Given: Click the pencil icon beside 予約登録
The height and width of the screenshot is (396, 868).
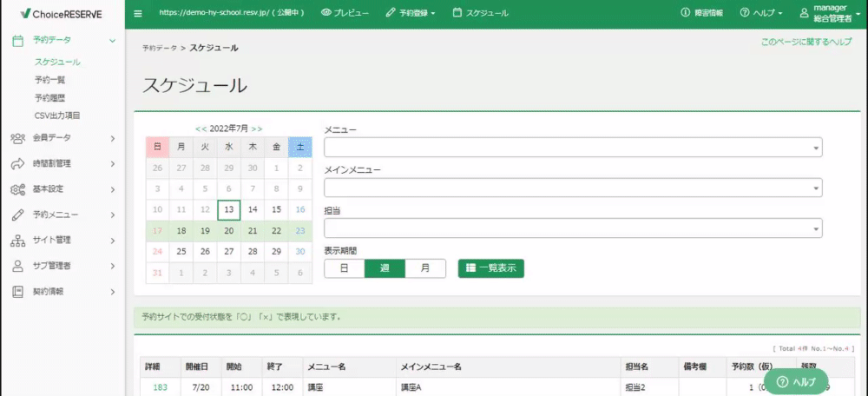Looking at the screenshot, I should pyautogui.click(x=391, y=13).
